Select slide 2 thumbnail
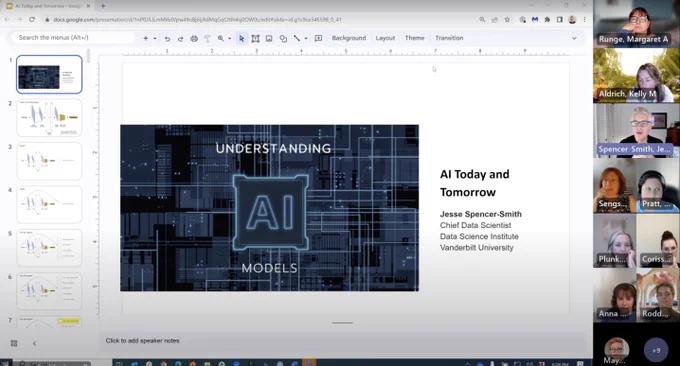The image size is (680, 366). [x=49, y=118]
